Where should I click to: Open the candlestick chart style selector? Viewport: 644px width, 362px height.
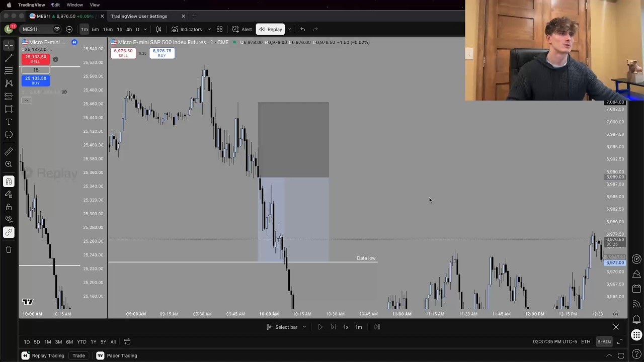(158, 29)
